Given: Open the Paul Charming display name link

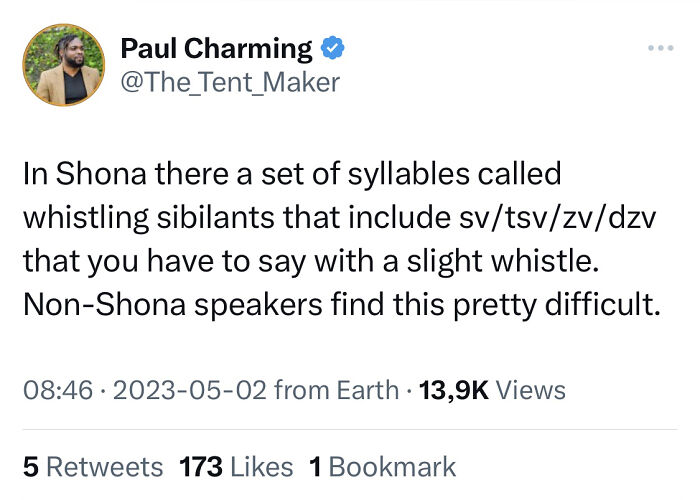Looking at the screenshot, I should [216, 48].
